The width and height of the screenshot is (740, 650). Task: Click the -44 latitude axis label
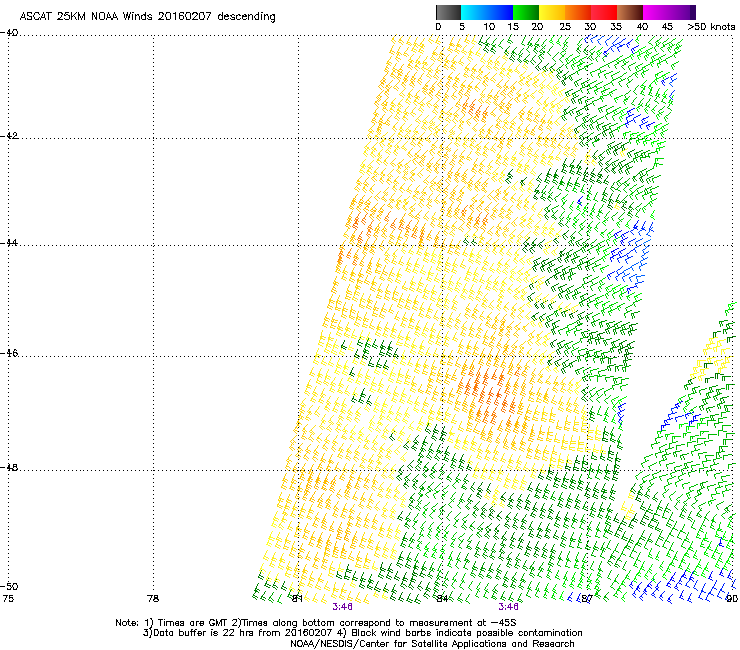[9, 243]
